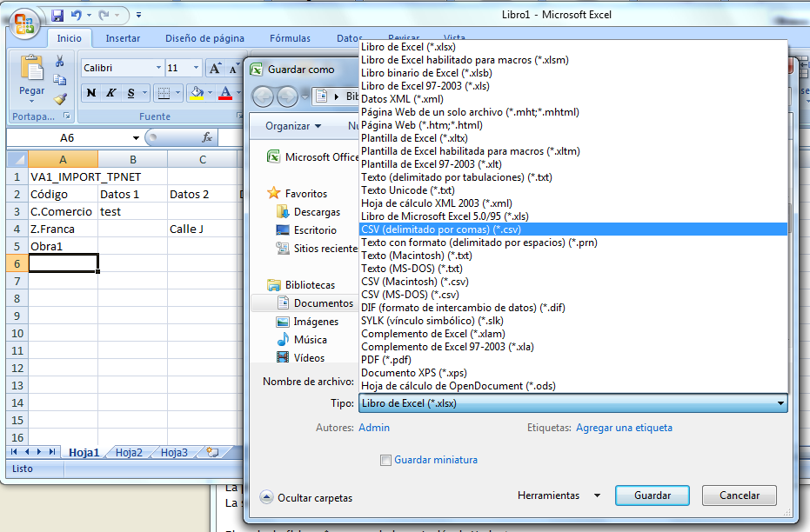This screenshot has width=810, height=532.
Task: Click the Pegar clipboard paste icon
Action: coord(31,69)
